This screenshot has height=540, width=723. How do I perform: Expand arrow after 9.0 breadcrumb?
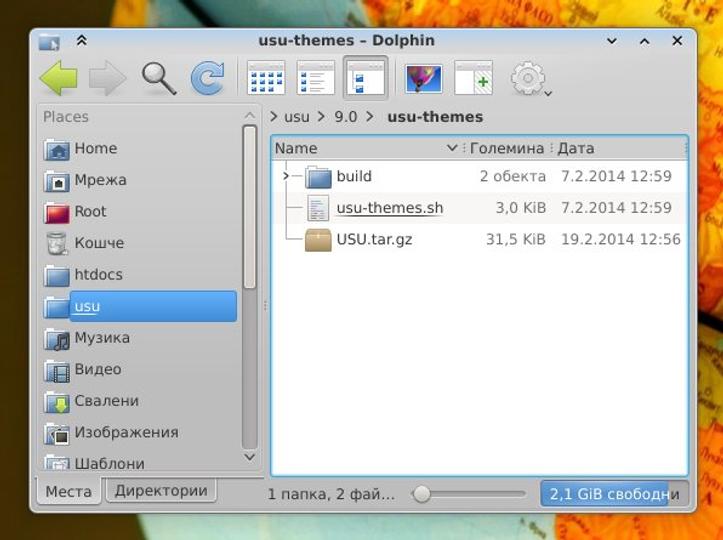370,117
